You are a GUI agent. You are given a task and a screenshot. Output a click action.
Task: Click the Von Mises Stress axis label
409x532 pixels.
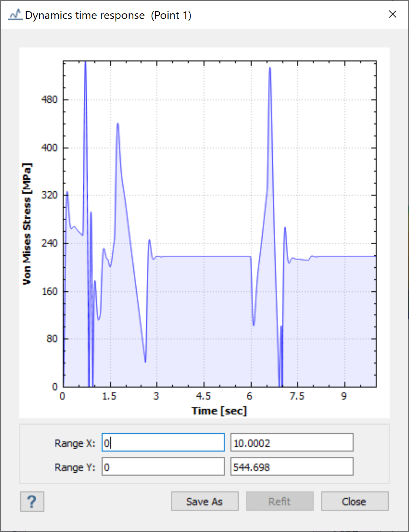[x=27, y=224]
